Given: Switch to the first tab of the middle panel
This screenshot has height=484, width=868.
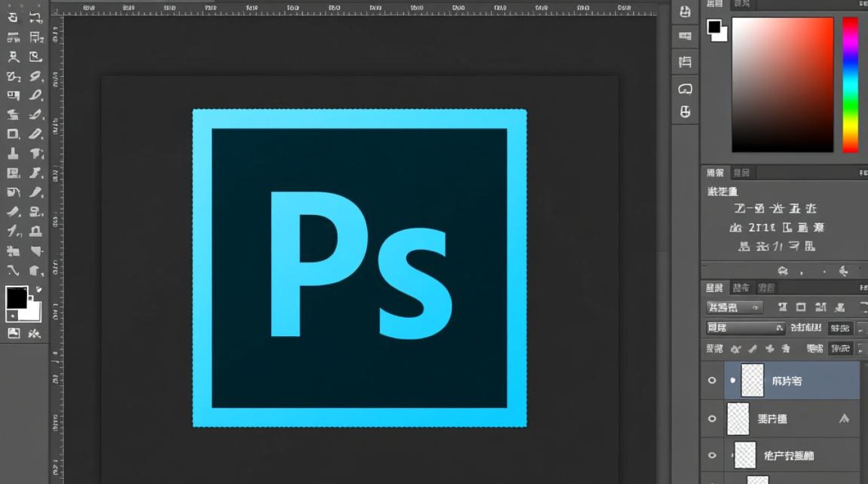Looking at the screenshot, I should point(715,172).
